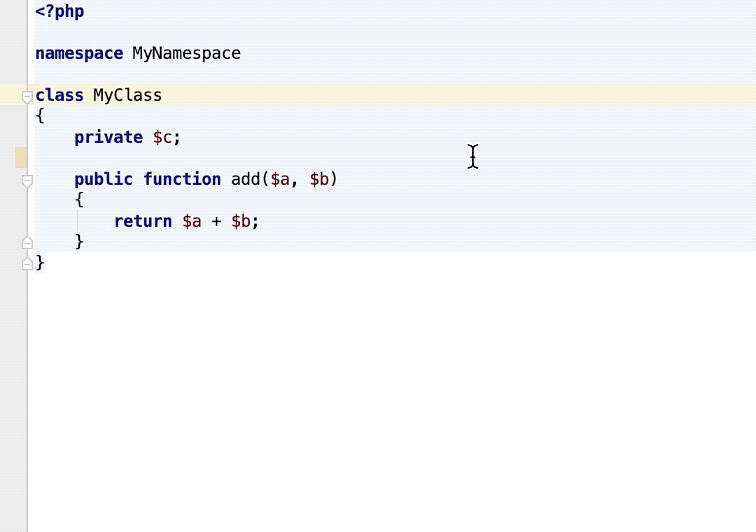This screenshot has height=532, width=756.
Task: Click the MyClass class name
Action: [127, 96]
